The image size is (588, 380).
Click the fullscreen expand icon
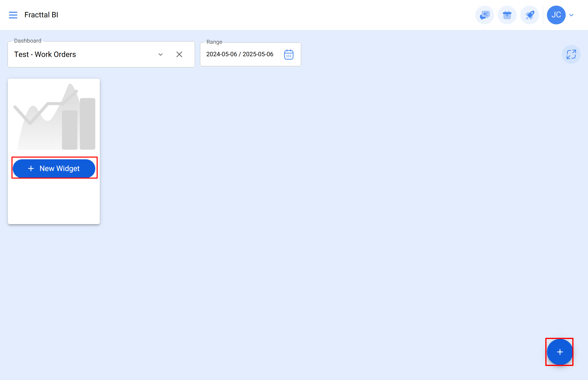coord(571,54)
